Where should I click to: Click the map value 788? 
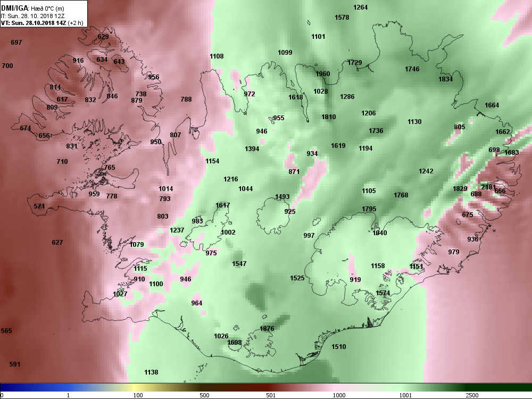click(186, 99)
